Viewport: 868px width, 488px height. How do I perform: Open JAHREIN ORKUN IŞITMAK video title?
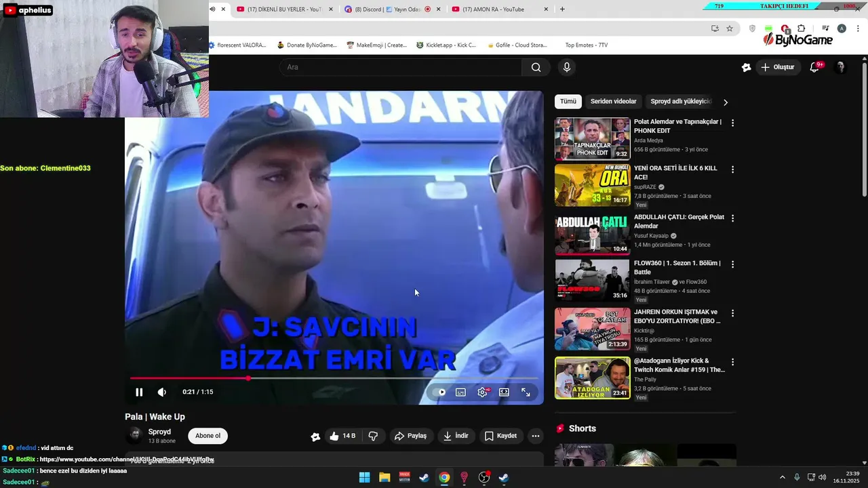click(677, 317)
